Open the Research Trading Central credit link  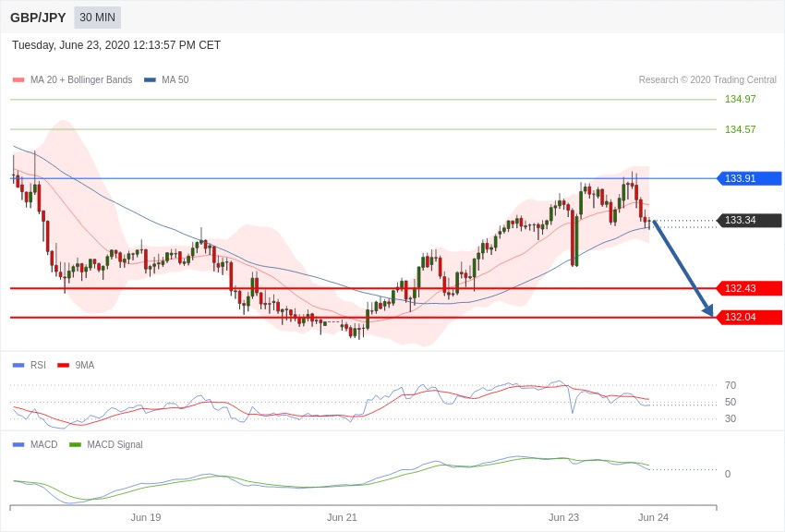707,80
